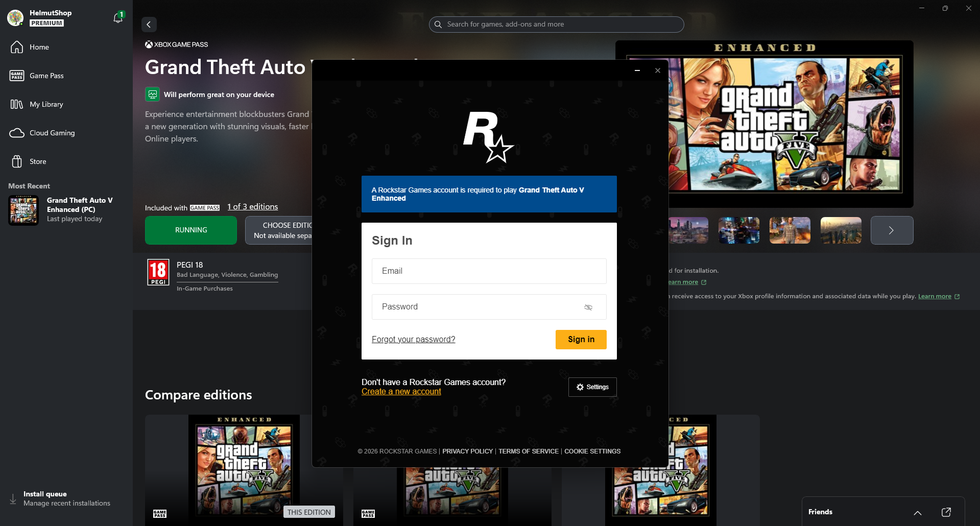The width and height of the screenshot is (980, 526).
Task: Open the 1 of 3 editions link
Action: 253,207
